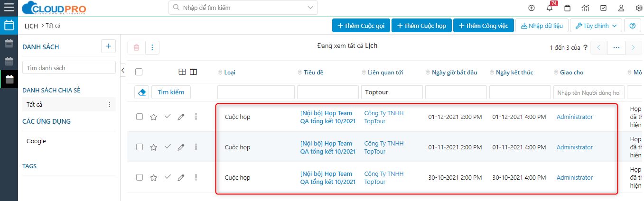
Task: Click the add new list plus icon
Action: (x=108, y=46)
